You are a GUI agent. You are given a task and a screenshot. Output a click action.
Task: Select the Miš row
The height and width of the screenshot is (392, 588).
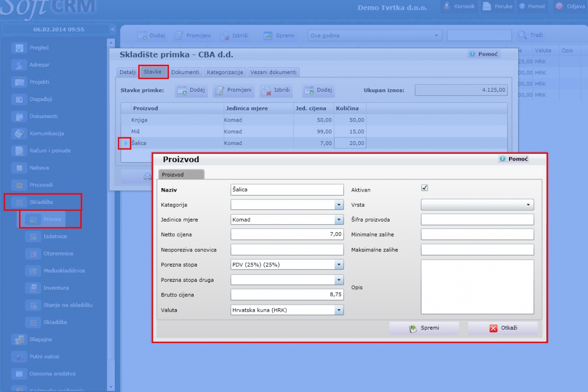(x=314, y=131)
